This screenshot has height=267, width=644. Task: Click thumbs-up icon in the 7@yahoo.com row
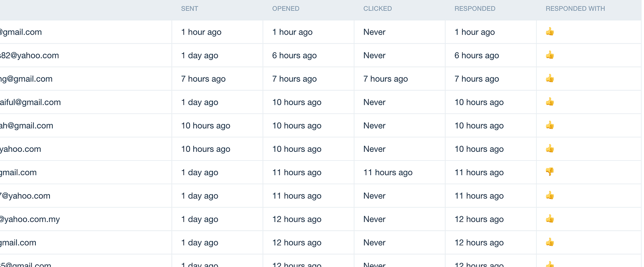(550, 196)
